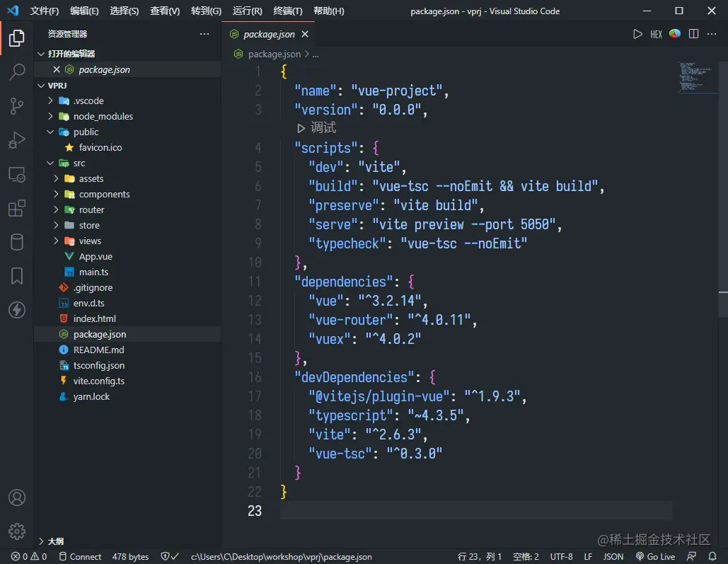728x564 pixels.
Task: Open the Extensions view icon
Action: click(x=17, y=208)
